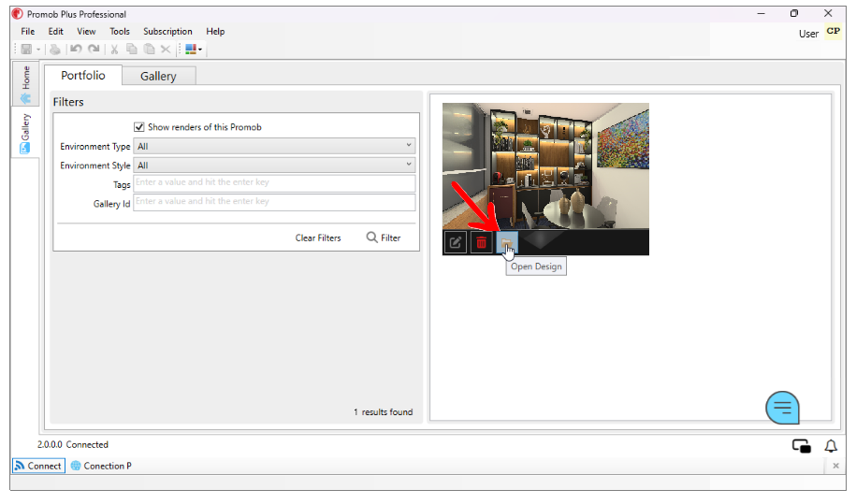
Task: Click the Filters heading
Action: pos(68,102)
